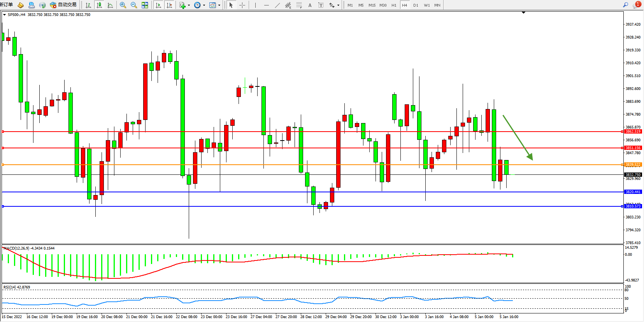Tile chart windows icon
644x322 pixels.
coord(145,5)
